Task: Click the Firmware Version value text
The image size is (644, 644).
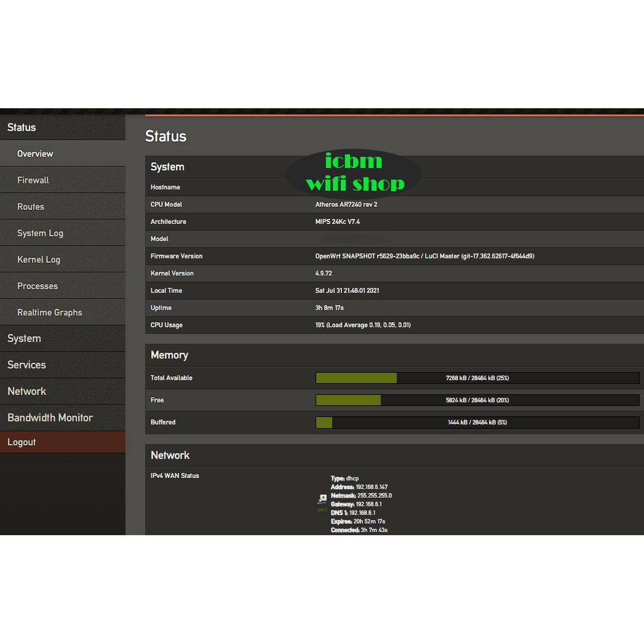Action: click(x=425, y=256)
